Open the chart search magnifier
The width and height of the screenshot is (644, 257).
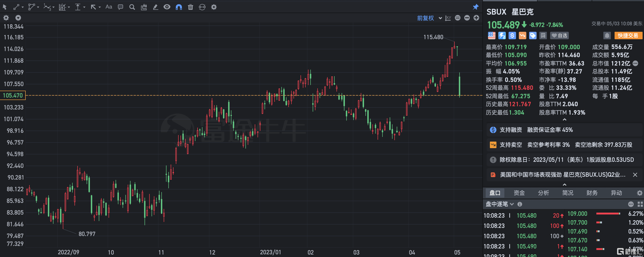click(x=132, y=7)
